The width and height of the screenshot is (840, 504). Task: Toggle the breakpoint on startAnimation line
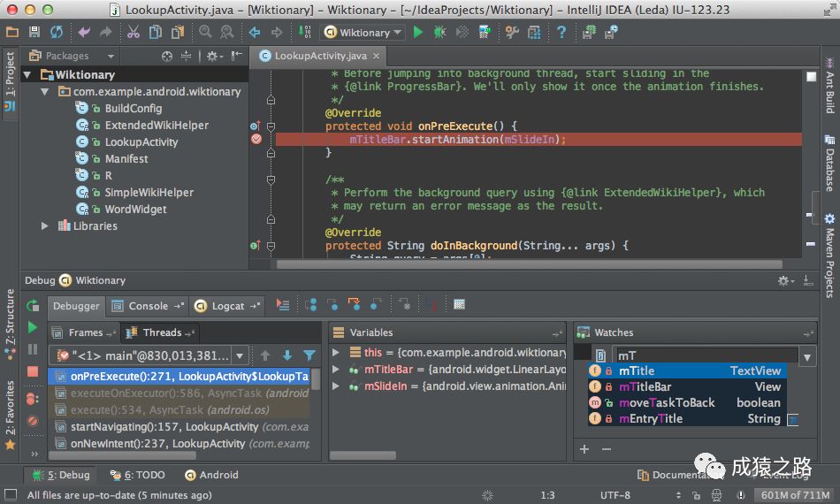point(256,139)
